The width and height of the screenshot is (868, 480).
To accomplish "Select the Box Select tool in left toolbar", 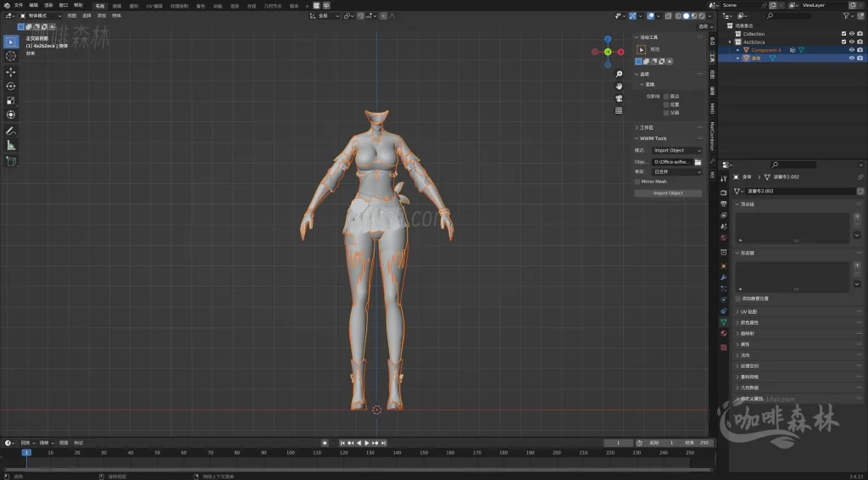I will tap(10, 42).
